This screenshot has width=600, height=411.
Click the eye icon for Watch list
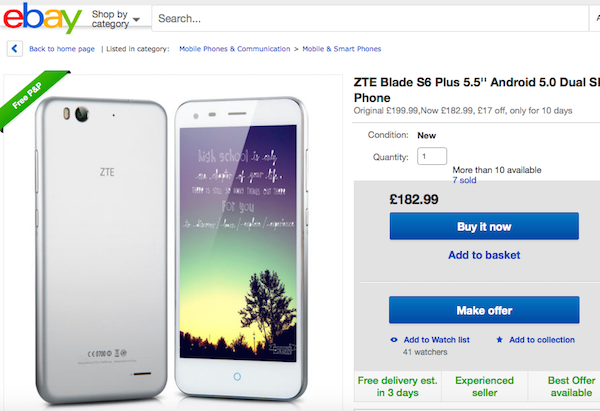pos(394,340)
